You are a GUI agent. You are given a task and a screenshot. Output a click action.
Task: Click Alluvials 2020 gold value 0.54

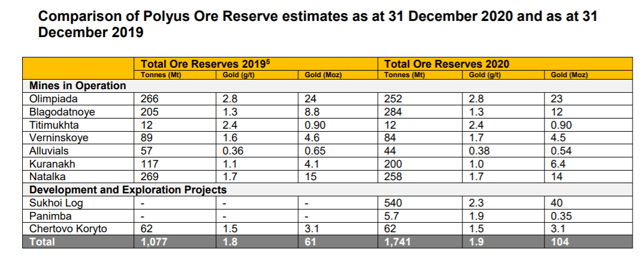[x=561, y=151]
